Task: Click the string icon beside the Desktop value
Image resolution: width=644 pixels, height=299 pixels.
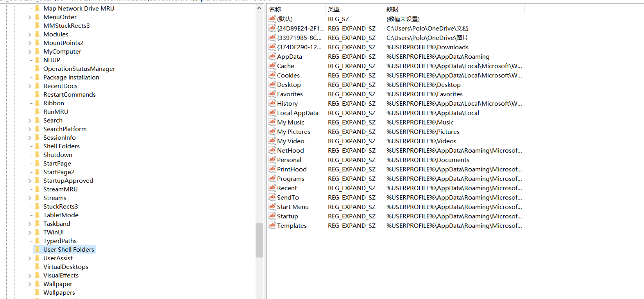Action: pos(272,85)
